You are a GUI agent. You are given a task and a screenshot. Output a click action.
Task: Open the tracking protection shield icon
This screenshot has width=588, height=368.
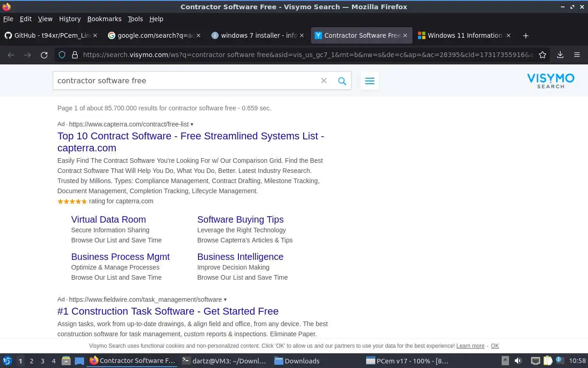[x=62, y=55]
